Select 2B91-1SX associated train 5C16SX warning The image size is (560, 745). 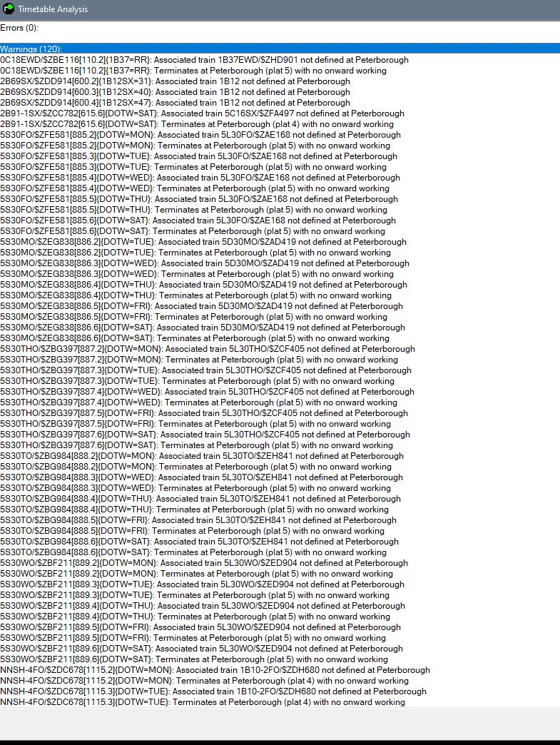[x=203, y=113]
